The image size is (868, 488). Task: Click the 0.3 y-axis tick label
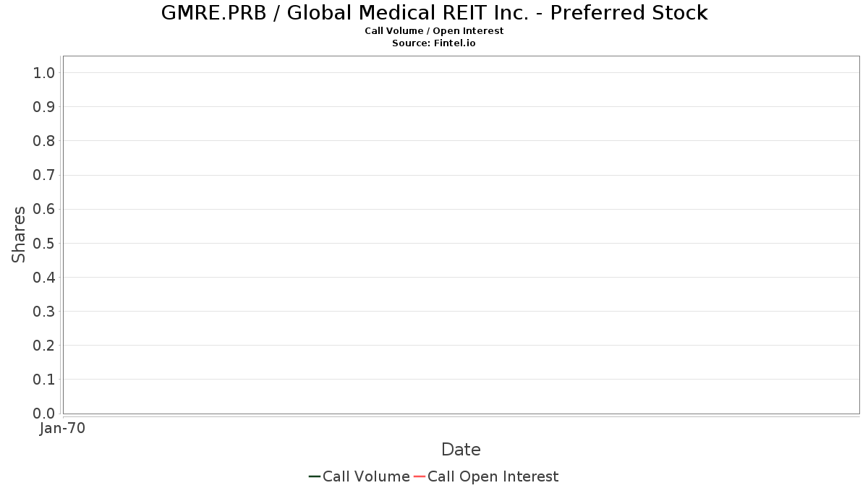(44, 312)
